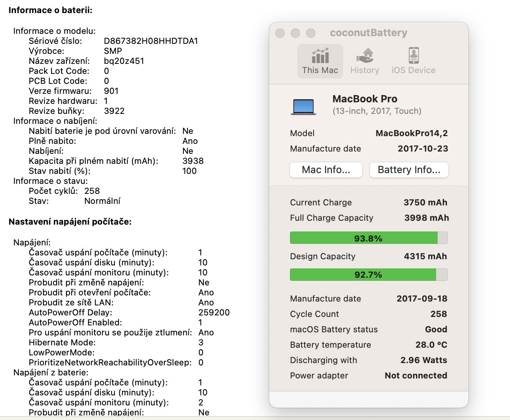Click the Cycle Count value 258

438,314
